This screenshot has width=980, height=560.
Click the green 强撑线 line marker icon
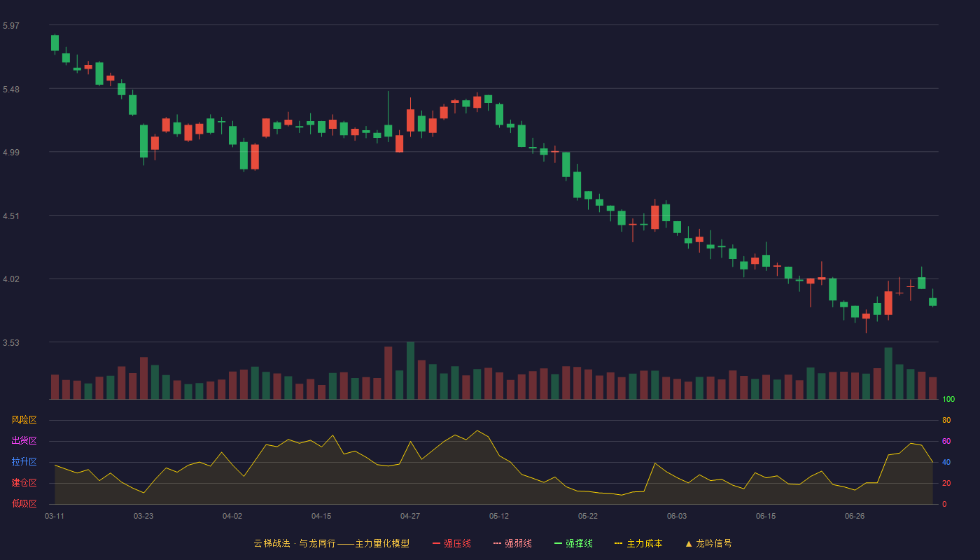point(558,543)
